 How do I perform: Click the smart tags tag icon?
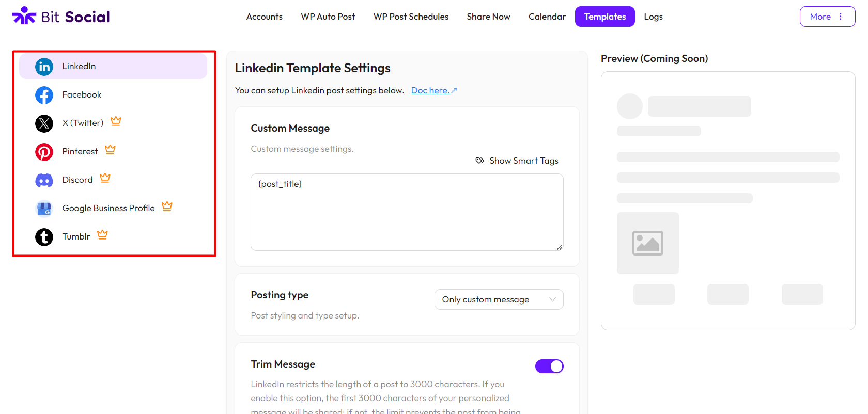(x=480, y=161)
